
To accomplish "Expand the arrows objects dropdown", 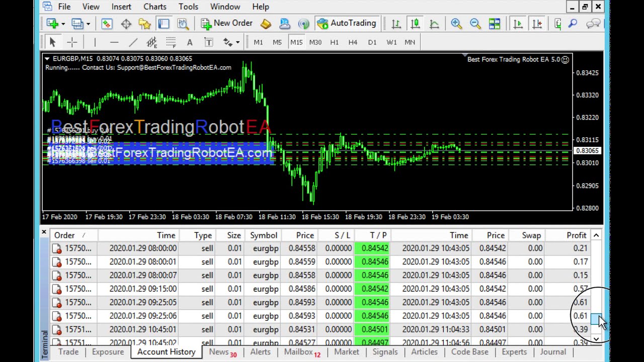I will (237, 43).
